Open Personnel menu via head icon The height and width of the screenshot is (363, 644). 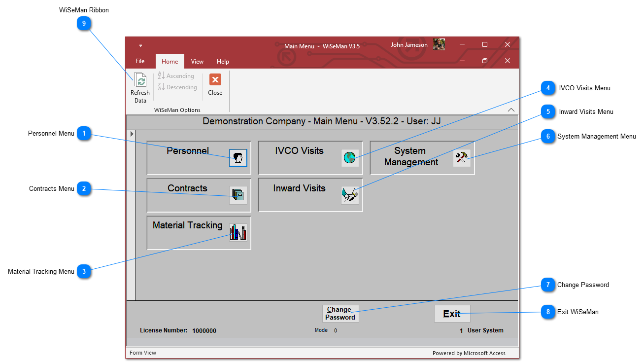(238, 158)
